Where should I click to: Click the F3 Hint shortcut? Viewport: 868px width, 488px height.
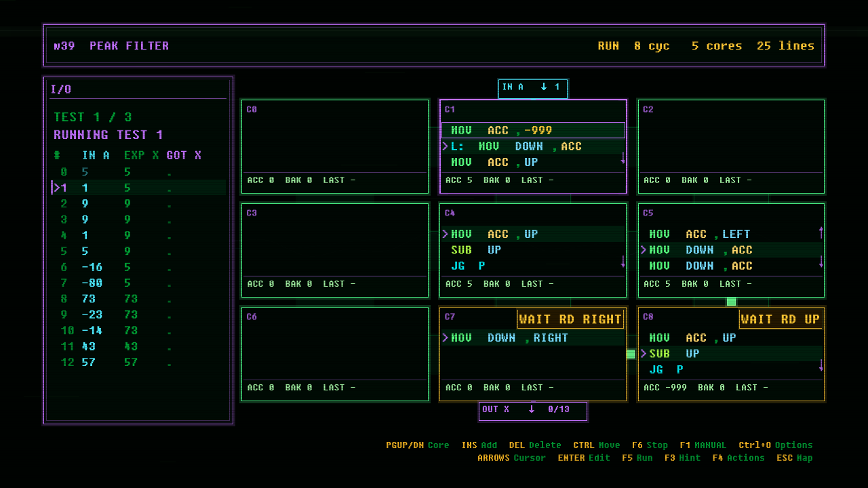coord(683,458)
